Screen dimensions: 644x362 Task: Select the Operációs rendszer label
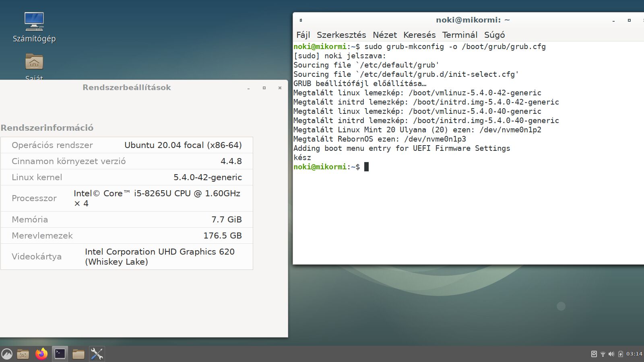[52, 145]
